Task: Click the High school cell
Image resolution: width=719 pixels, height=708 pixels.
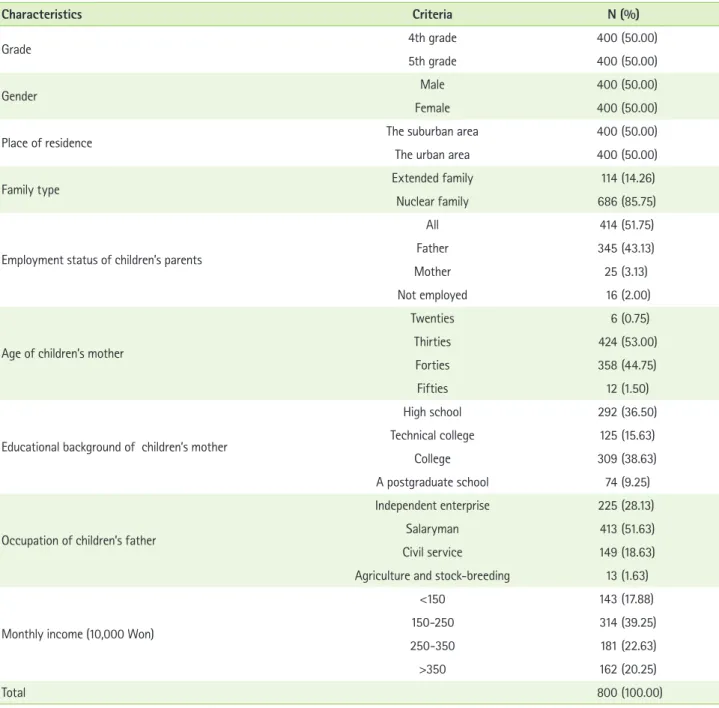Action: click(432, 412)
